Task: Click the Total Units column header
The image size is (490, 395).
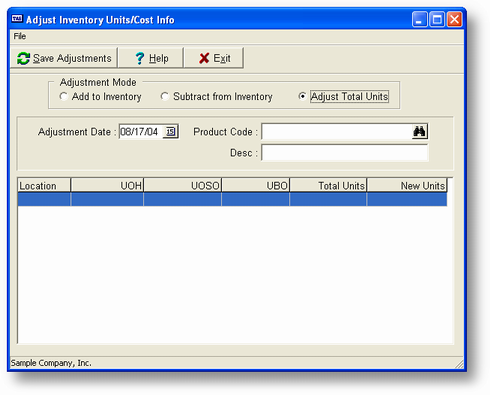Action: pyautogui.click(x=328, y=185)
